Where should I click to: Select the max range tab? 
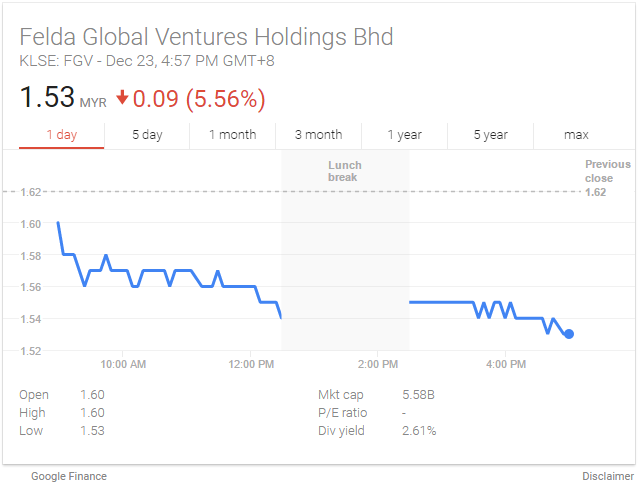coord(576,135)
